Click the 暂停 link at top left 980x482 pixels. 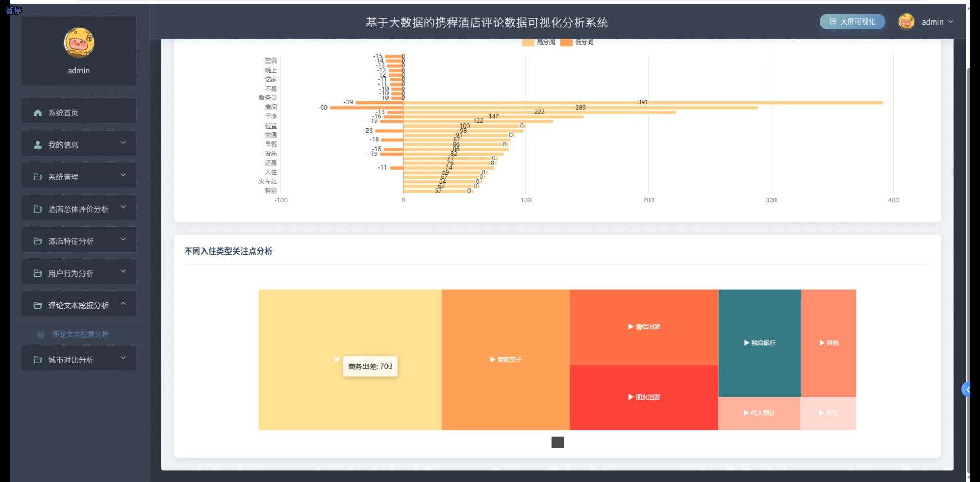(14, 9)
